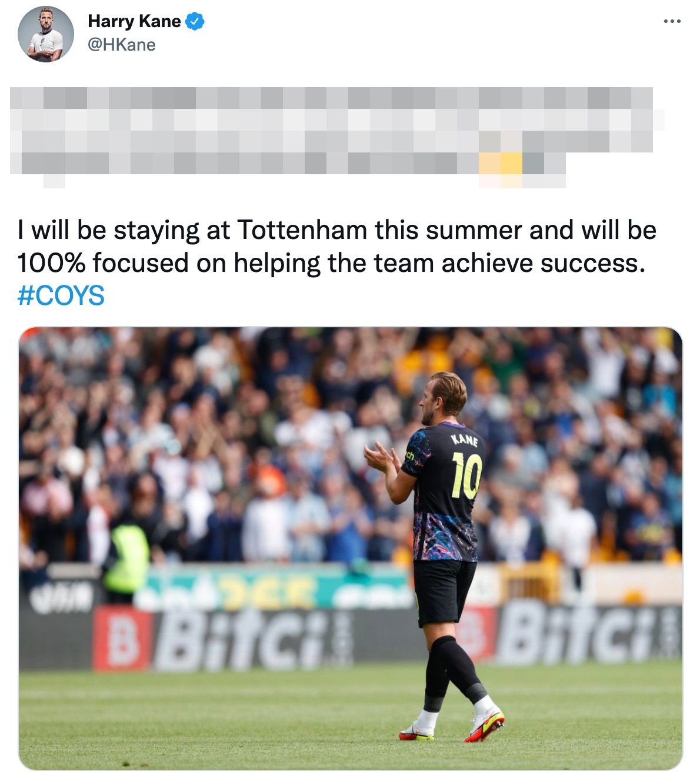The height and width of the screenshot is (777, 700).
Task: Click the yellow emoji in the blurred text
Action: pos(501,164)
